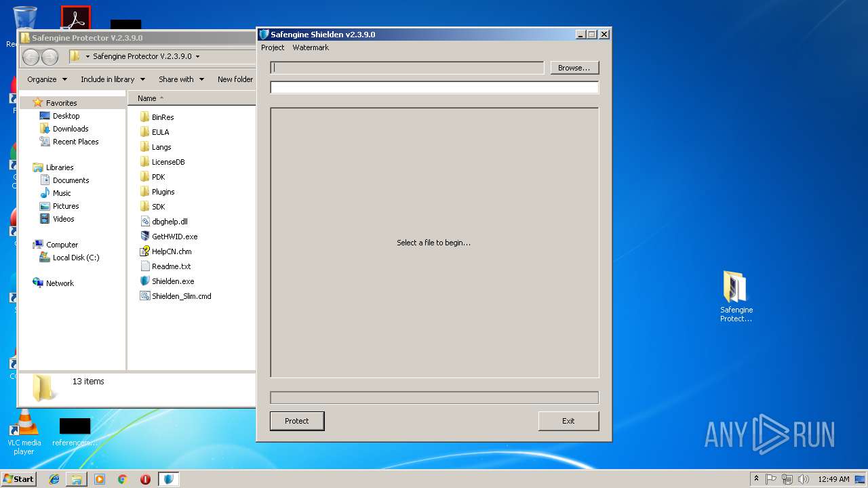Open Documents library in navigation pane
This screenshot has height=488, width=868.
[x=71, y=180]
